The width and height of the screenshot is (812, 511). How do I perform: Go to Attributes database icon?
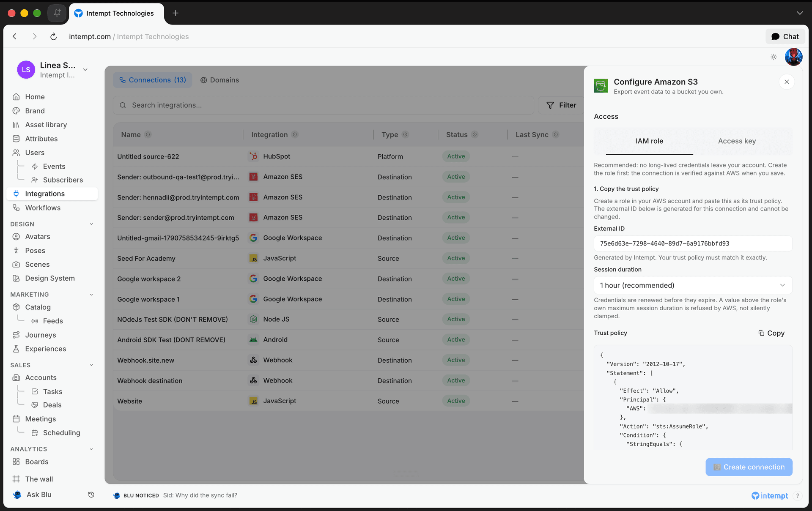point(16,139)
